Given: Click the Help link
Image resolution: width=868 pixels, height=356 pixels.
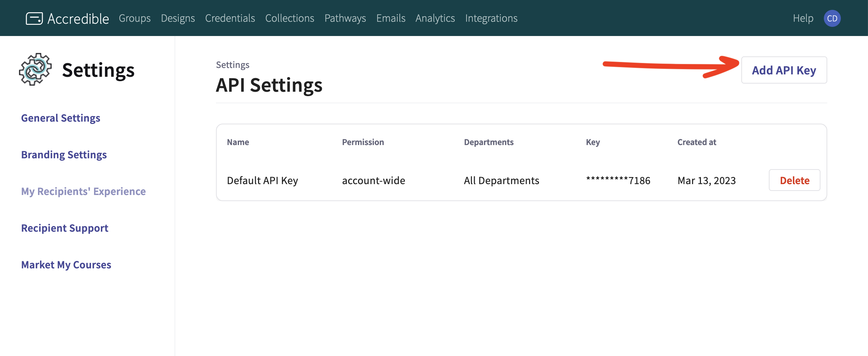Looking at the screenshot, I should pos(803,18).
